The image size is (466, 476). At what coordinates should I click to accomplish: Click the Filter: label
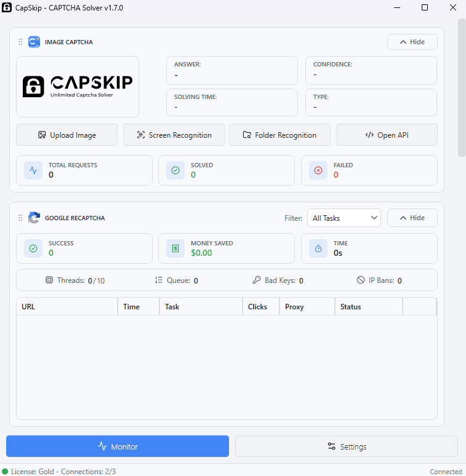[x=294, y=218]
